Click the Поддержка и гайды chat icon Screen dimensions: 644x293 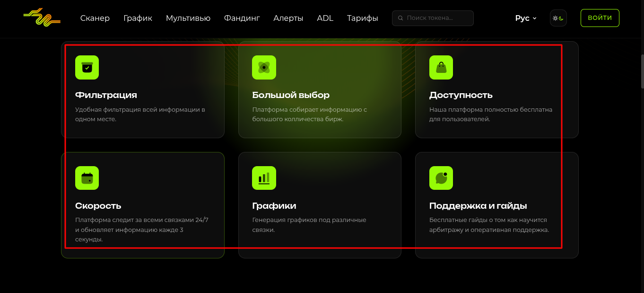coord(441,178)
